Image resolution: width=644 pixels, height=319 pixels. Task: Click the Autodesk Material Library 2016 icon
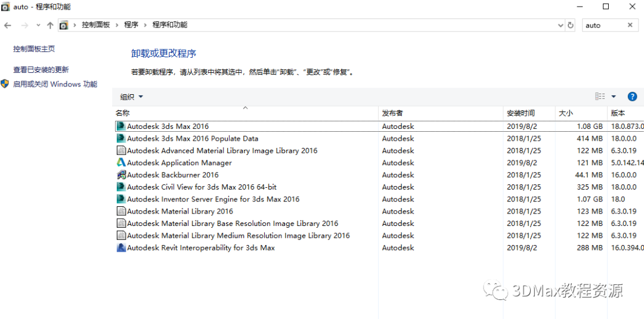[x=121, y=212]
